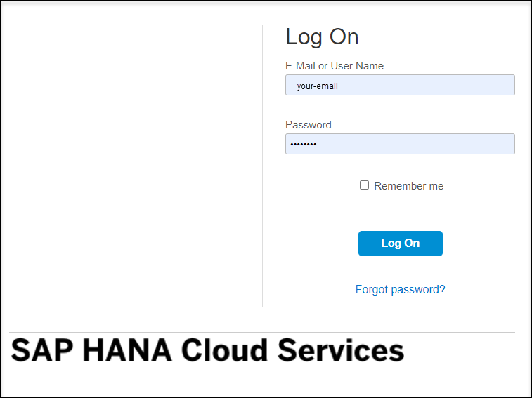Image resolution: width=532 pixels, height=398 pixels.
Task: Enable the Remember me checkbox
Action: click(x=364, y=185)
